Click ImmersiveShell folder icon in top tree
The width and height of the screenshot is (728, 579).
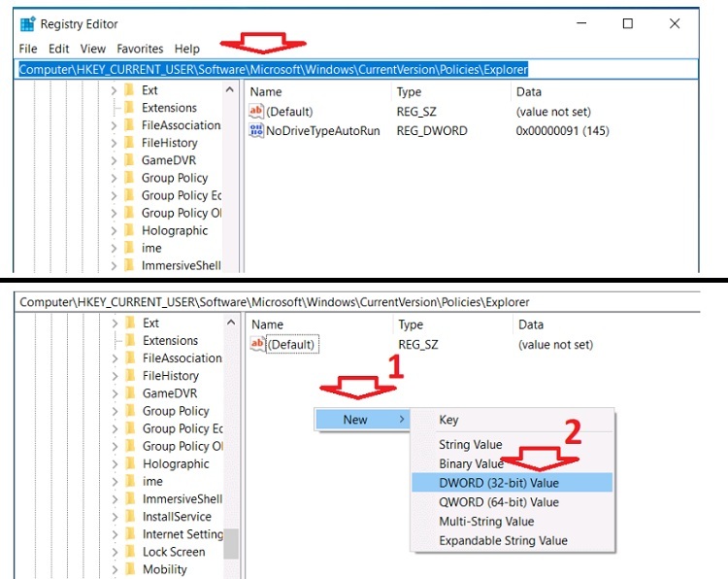(x=129, y=266)
